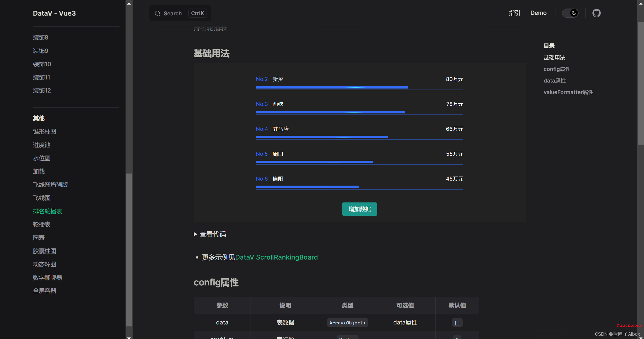
Task: Click the search icon to open search
Action: [x=157, y=13]
